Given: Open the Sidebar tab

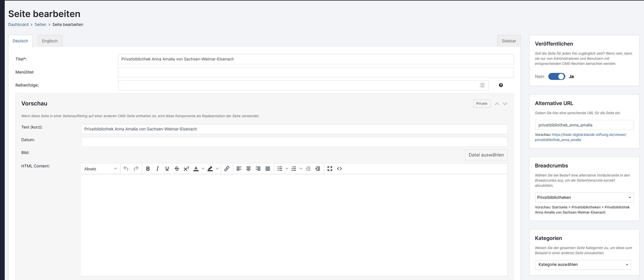Looking at the screenshot, I should [x=509, y=41].
